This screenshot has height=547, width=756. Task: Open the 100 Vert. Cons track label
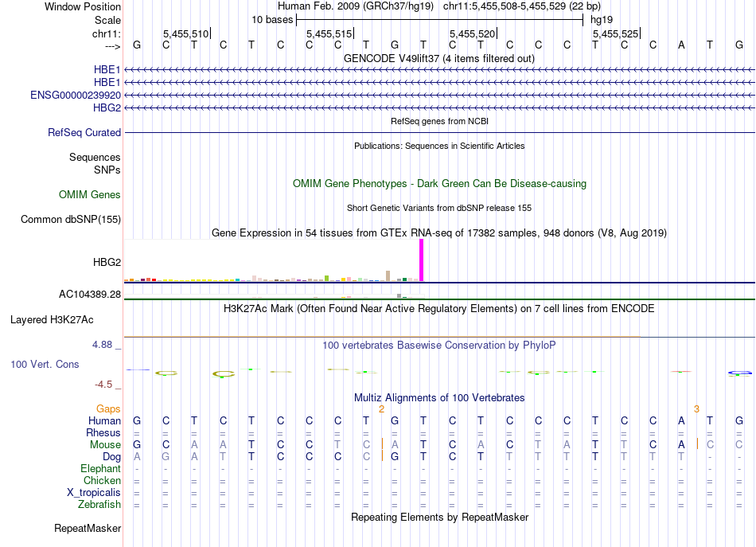coord(45,364)
